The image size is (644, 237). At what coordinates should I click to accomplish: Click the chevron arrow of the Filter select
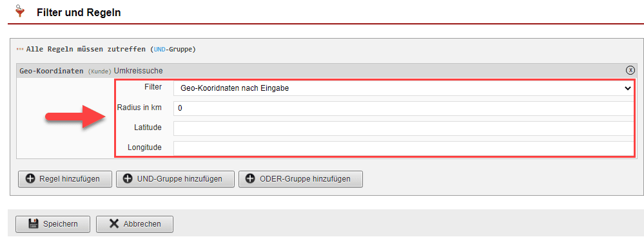pos(627,88)
